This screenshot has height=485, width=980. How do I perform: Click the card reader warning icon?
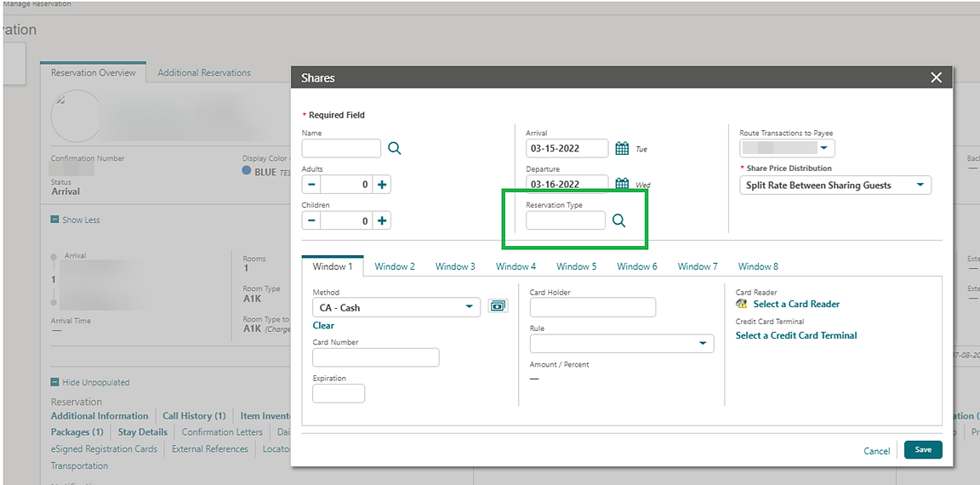coord(742,304)
